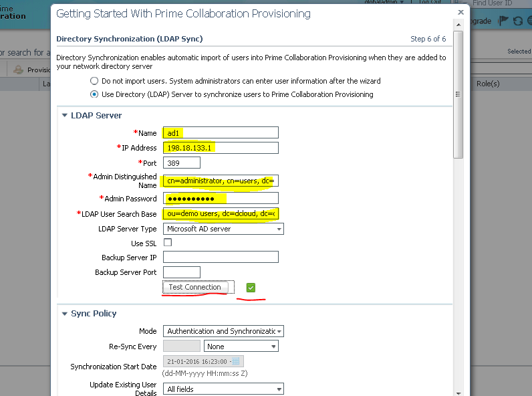Image resolution: width=532 pixels, height=396 pixels.
Task: Click the 'Step 6 of 6' text
Action: click(x=428, y=39)
